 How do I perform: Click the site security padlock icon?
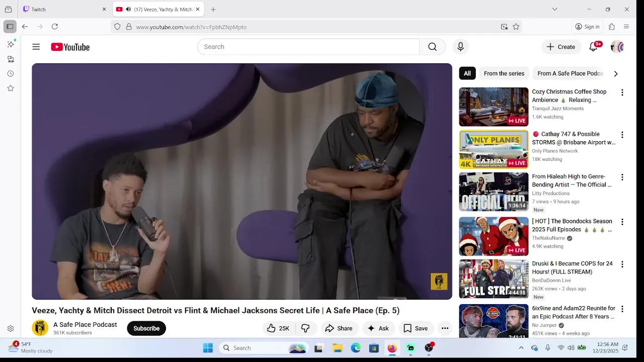point(129,27)
